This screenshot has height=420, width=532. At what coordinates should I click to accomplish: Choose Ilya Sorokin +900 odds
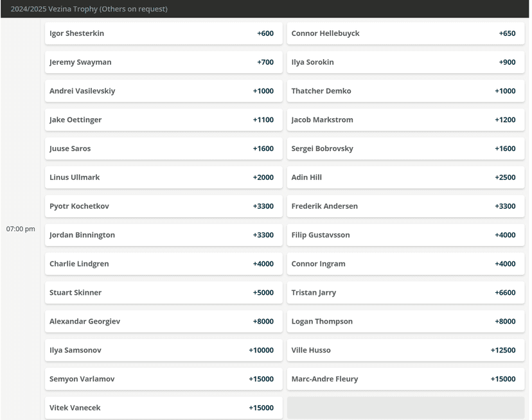[405, 62]
